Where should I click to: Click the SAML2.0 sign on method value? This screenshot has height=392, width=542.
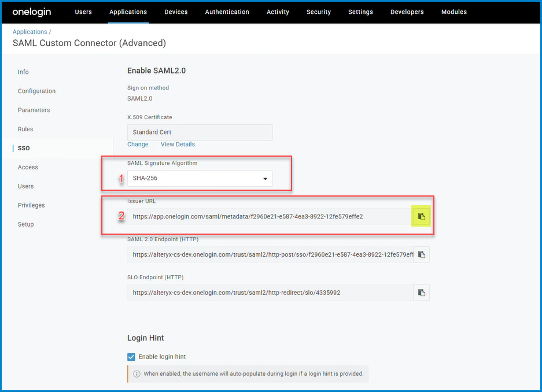139,98
